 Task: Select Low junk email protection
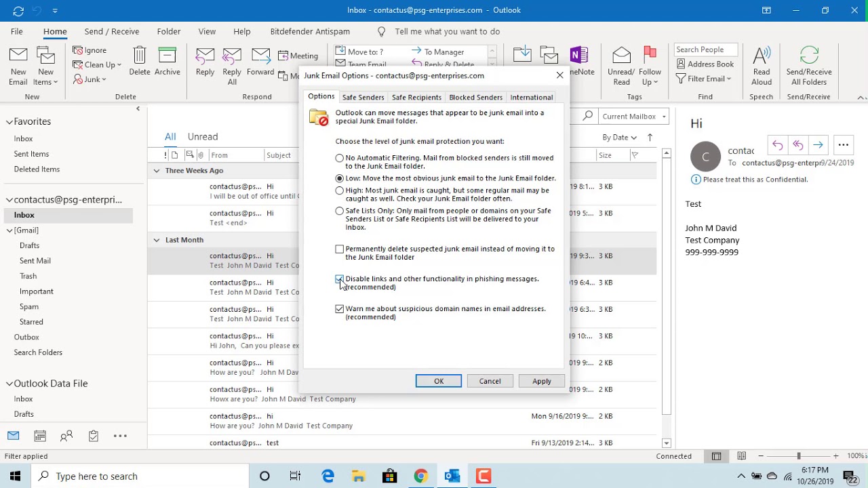[340, 178]
